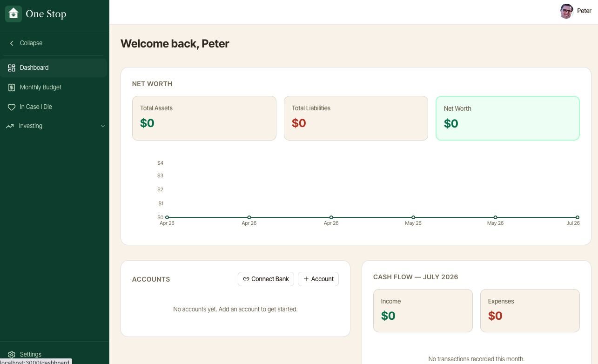Click the $4 y-axis label
The image size is (598, 364).
(x=161, y=163)
